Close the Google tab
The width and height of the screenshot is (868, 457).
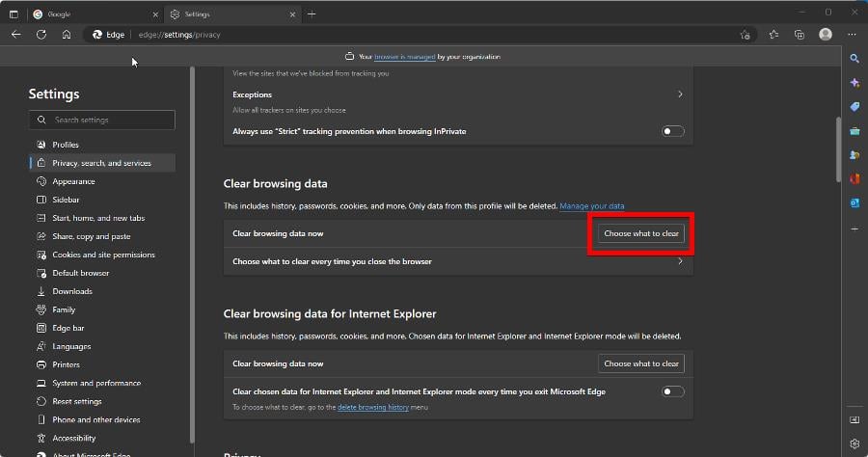pyautogui.click(x=155, y=14)
